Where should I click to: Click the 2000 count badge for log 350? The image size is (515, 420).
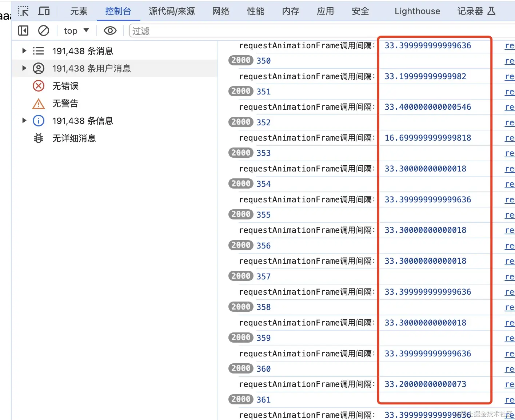tap(241, 60)
